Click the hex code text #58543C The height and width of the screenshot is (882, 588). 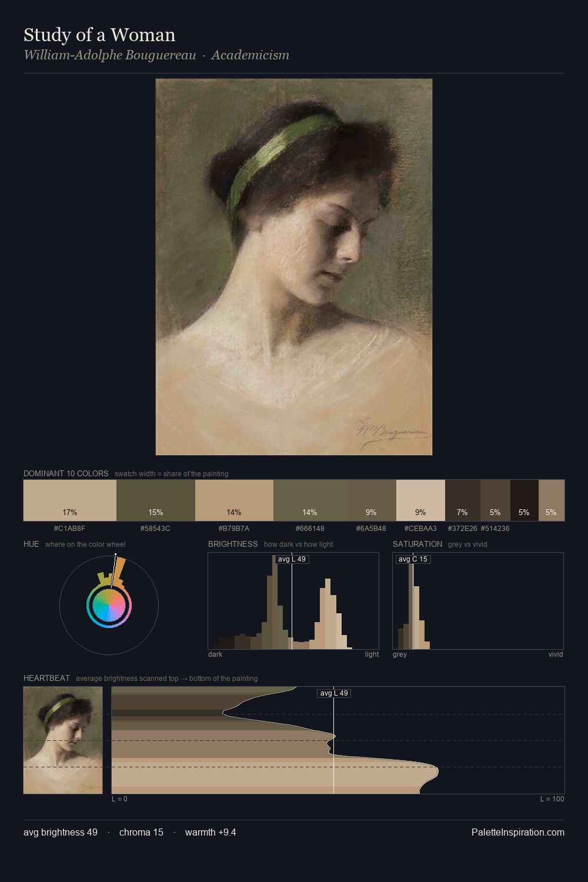point(155,529)
